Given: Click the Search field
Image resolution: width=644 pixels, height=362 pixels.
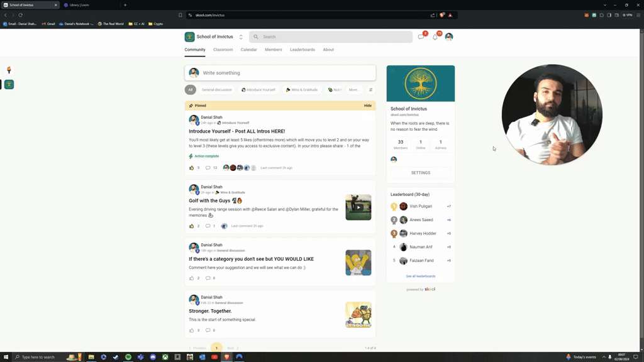Looking at the screenshot, I should tap(331, 37).
